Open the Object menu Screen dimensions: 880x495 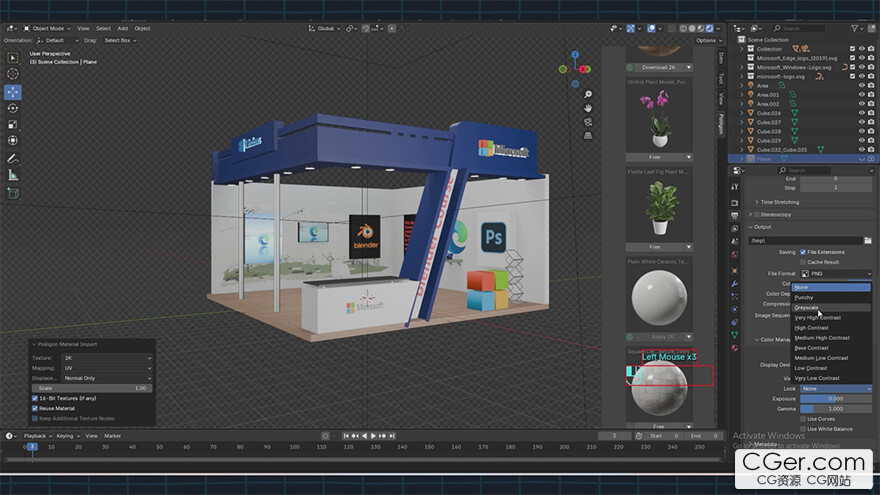point(142,29)
